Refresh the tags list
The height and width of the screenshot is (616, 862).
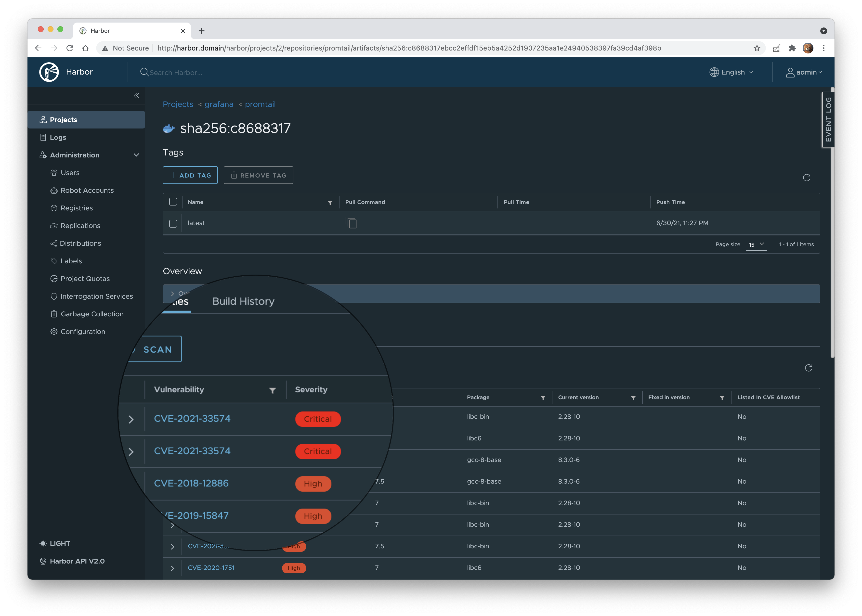click(807, 177)
